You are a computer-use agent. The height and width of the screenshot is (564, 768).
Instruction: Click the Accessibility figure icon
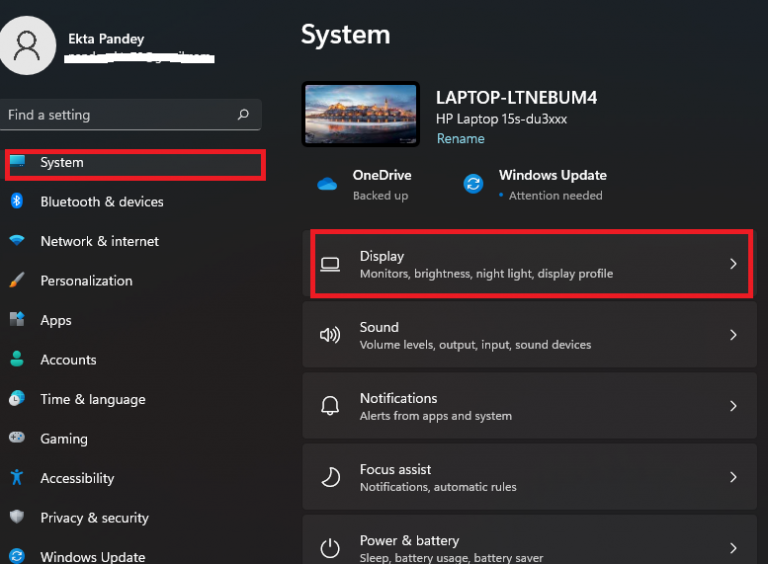17,478
